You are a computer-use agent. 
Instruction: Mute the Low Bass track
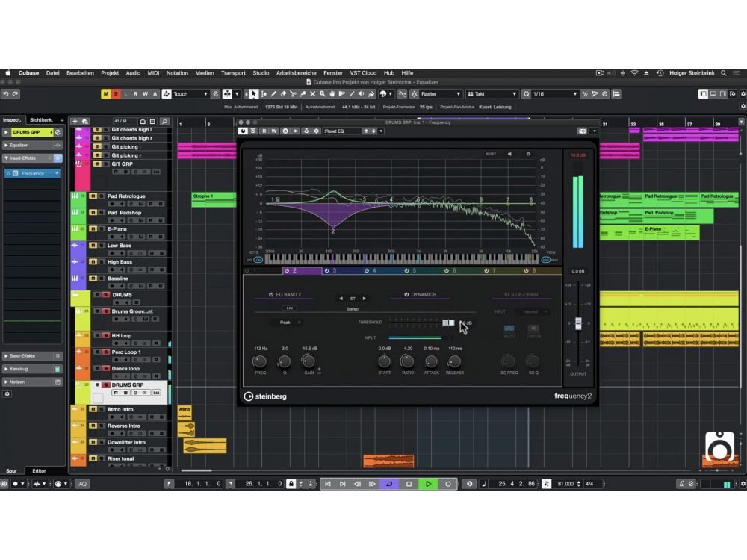click(93, 245)
